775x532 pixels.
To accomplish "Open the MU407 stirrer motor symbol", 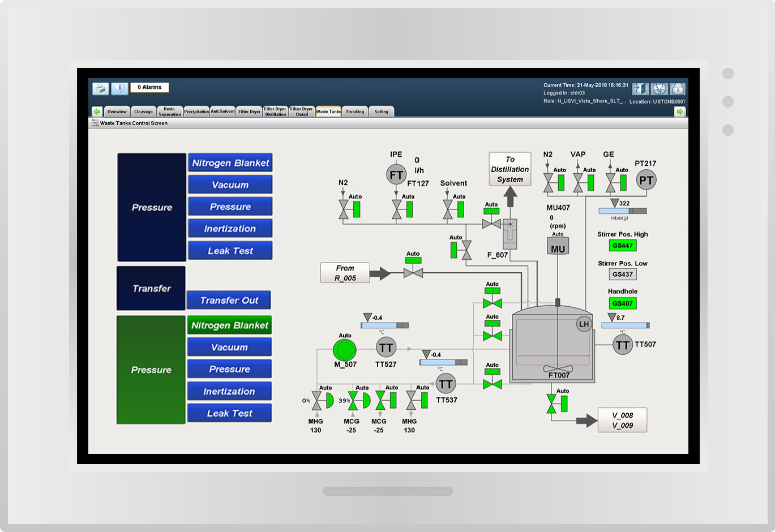I will click(558, 246).
